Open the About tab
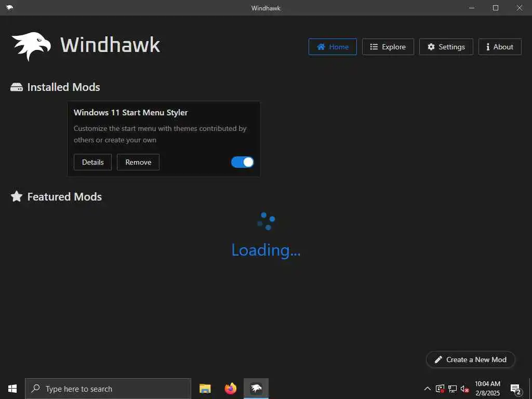The height and width of the screenshot is (399, 532). 500,47
